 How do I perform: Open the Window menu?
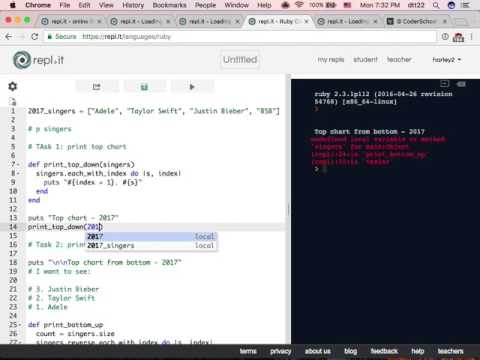click(x=236, y=5)
